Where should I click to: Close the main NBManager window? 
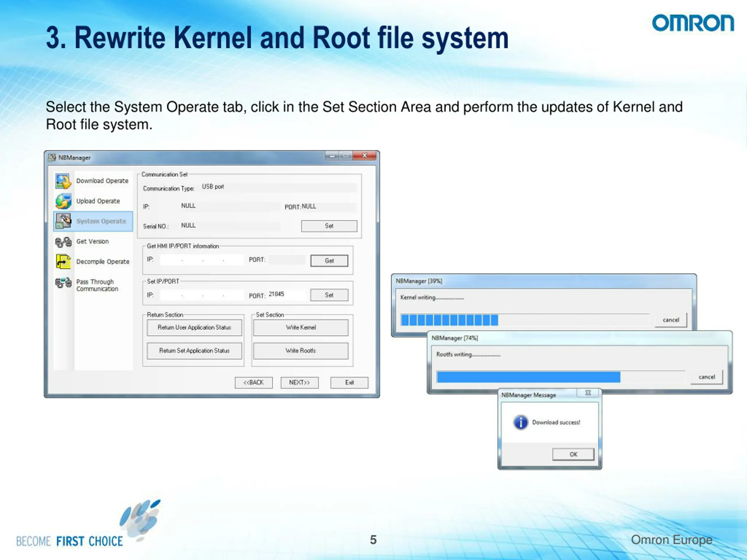[x=364, y=156]
